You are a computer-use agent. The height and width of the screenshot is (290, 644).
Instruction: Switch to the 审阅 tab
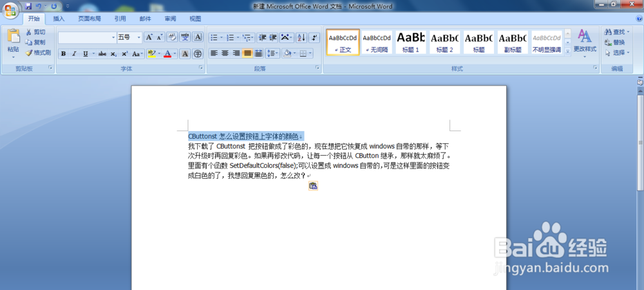tap(170, 19)
